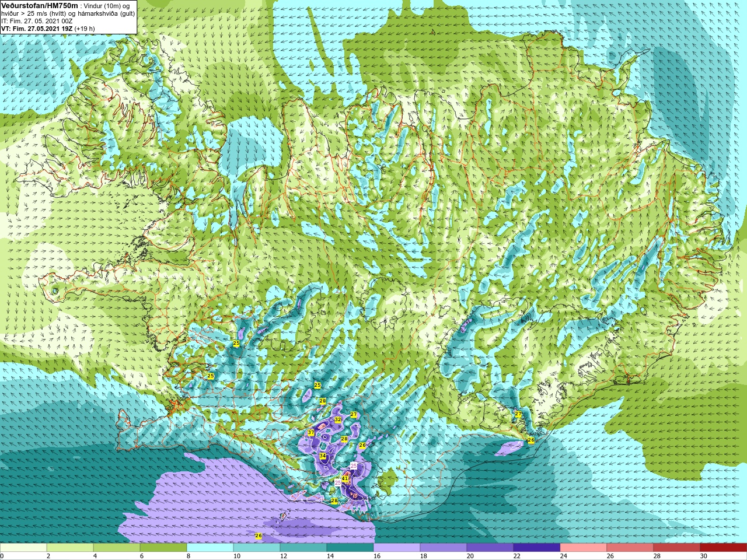Viewport: 747px width, 560px height.
Task: Click the yellow gust label 32
Action: tap(338, 419)
